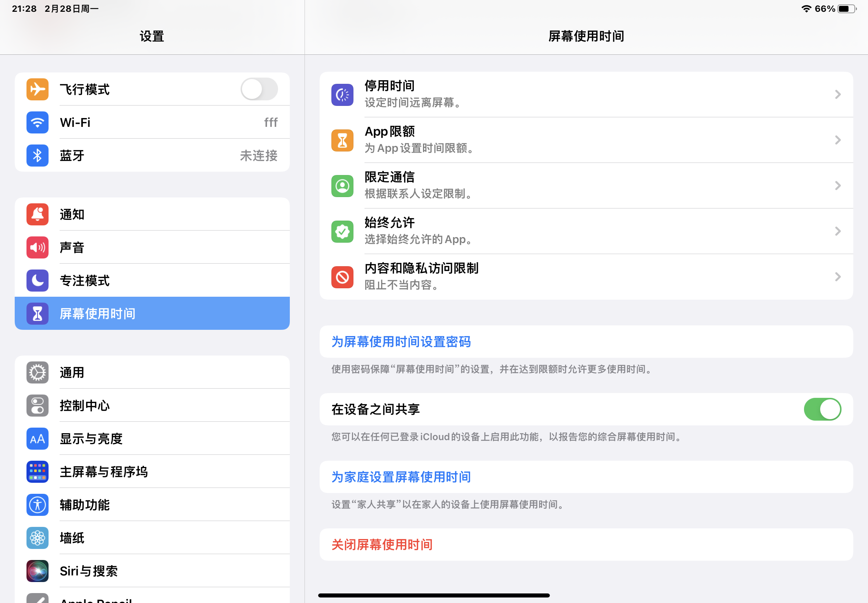Open App Limits (App限额) via its chevron

click(837, 140)
